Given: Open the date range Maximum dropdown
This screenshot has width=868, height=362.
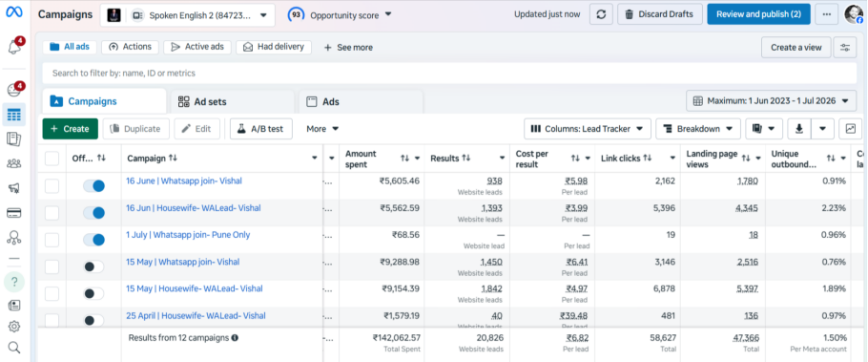Looking at the screenshot, I should 771,101.
